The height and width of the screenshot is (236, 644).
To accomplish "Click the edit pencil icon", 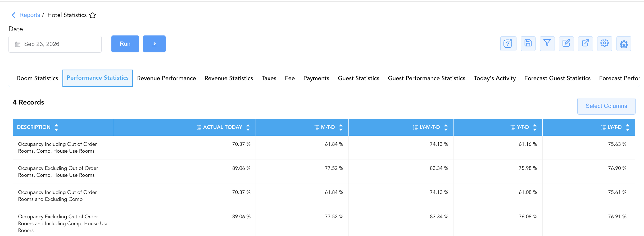I will [x=566, y=44].
